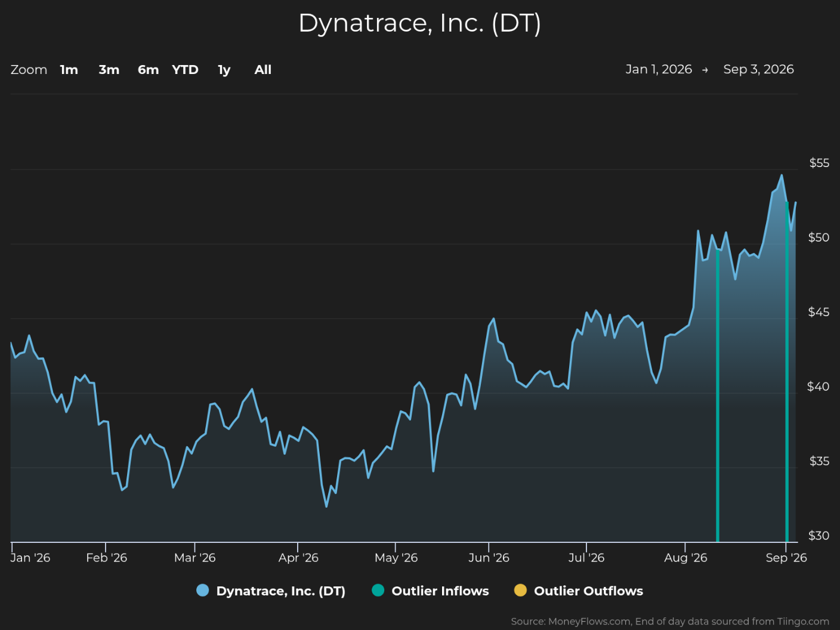Click the Apr '26 axis label
Screen dimensions: 840x630
click(x=298, y=558)
